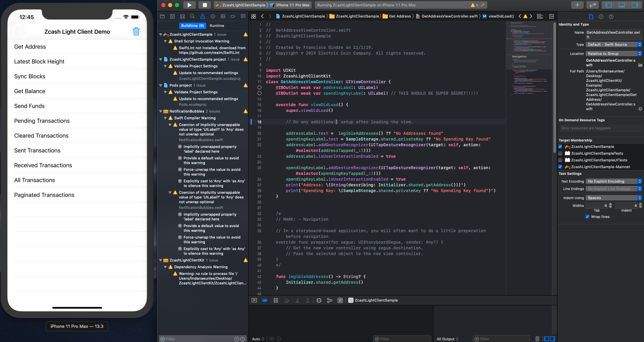The height and width of the screenshot is (342, 644).
Task: Click the Get Address breadcrumb in jump bar
Action: (x=397, y=16)
